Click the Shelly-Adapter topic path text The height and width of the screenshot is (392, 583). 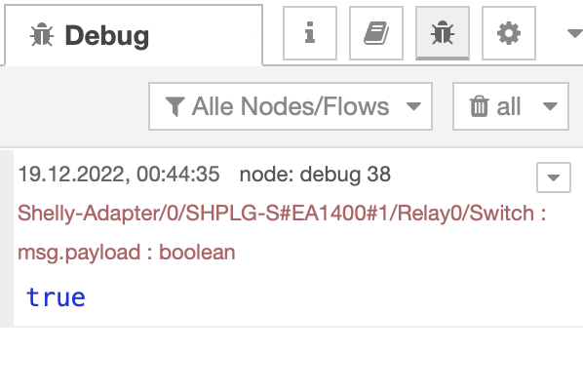coord(282,214)
